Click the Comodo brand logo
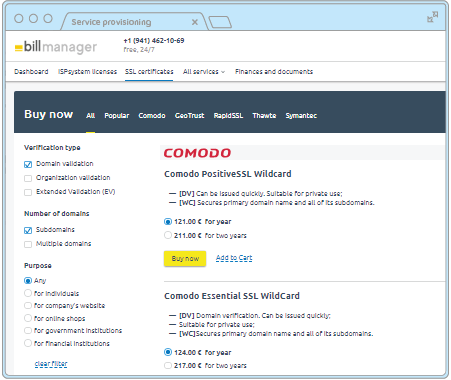451x380 pixels. coord(197,153)
